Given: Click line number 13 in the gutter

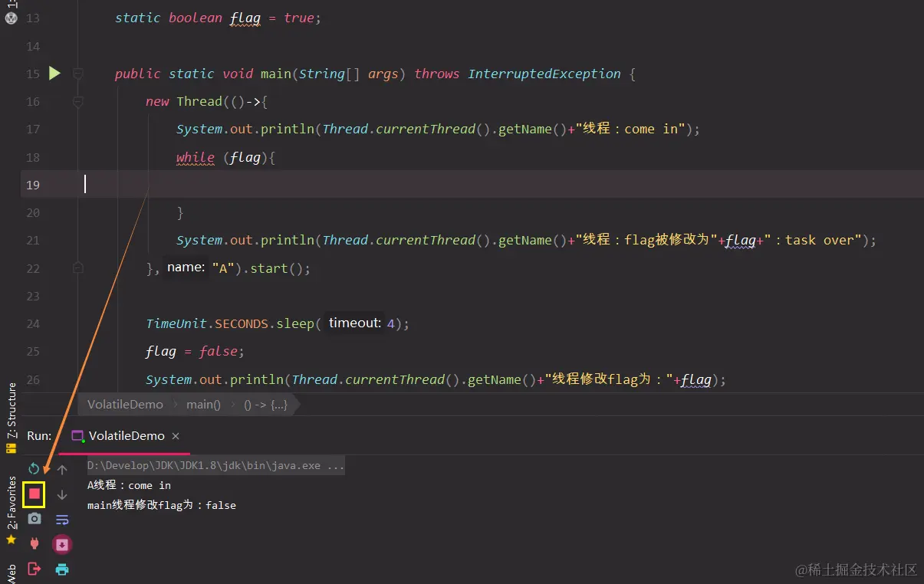Looking at the screenshot, I should click(32, 18).
